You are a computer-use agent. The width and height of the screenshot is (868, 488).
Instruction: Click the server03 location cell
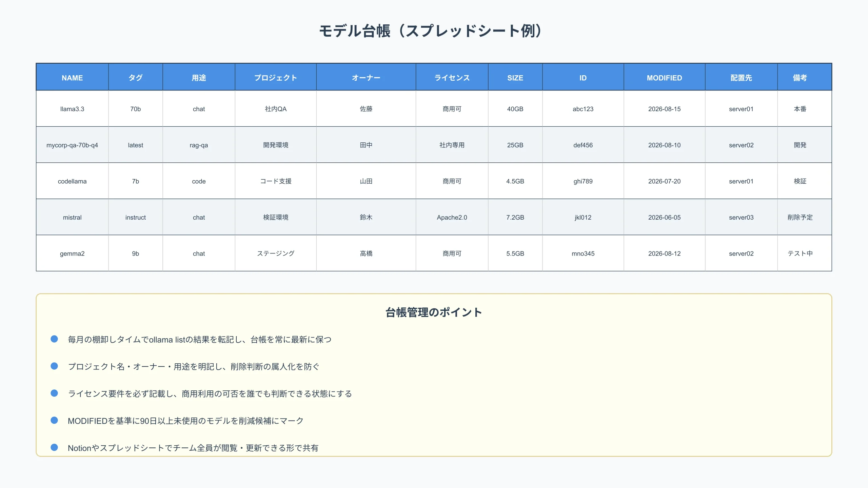pos(741,217)
